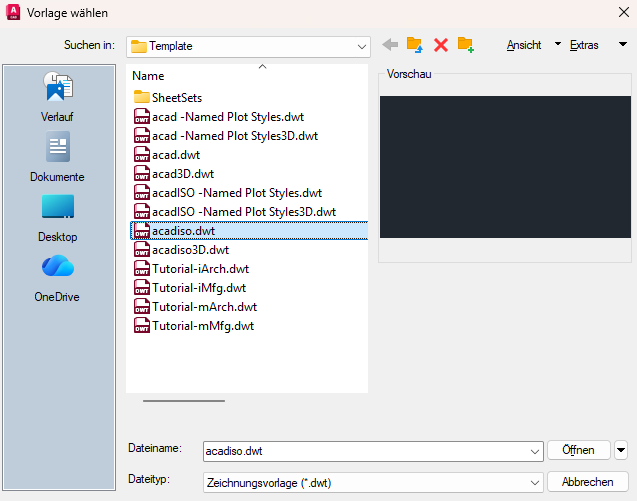637x501 pixels.
Task: Click the horizontal scrollbar under file list
Action: tap(184, 400)
